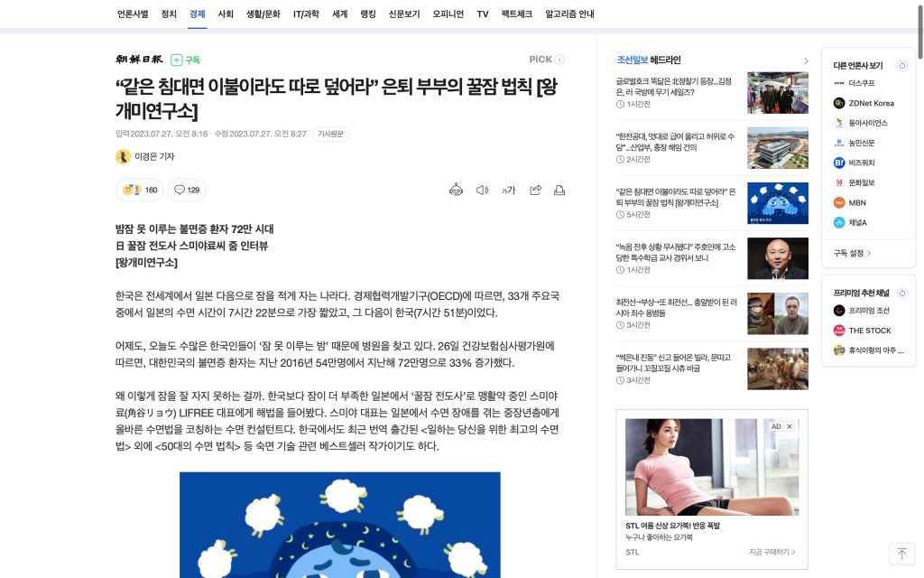Click the share article icon
Image resolution: width=924 pixels, height=578 pixels.
[x=535, y=190]
